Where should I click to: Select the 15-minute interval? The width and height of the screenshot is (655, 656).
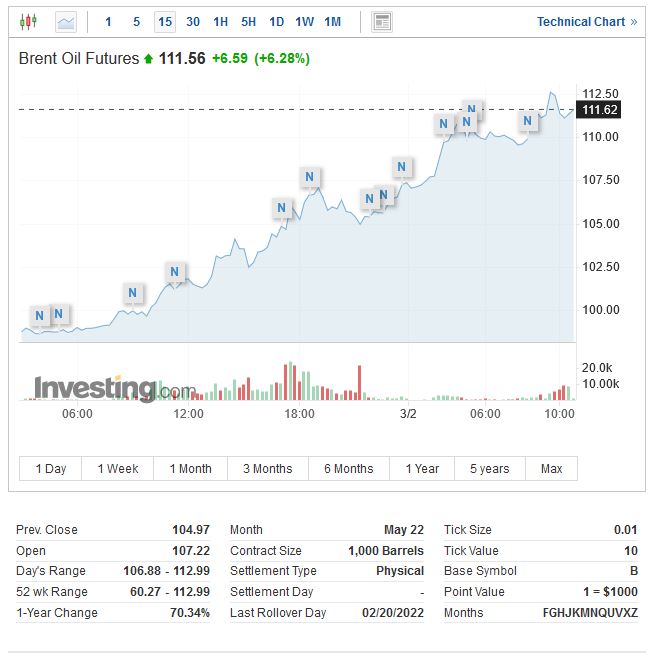coord(165,21)
